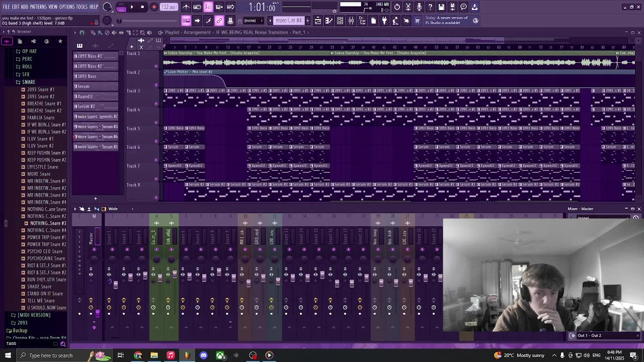Select pattern 'Xpand!2' in the picker
Viewport: 644px width, 362px height.
click(x=96, y=97)
